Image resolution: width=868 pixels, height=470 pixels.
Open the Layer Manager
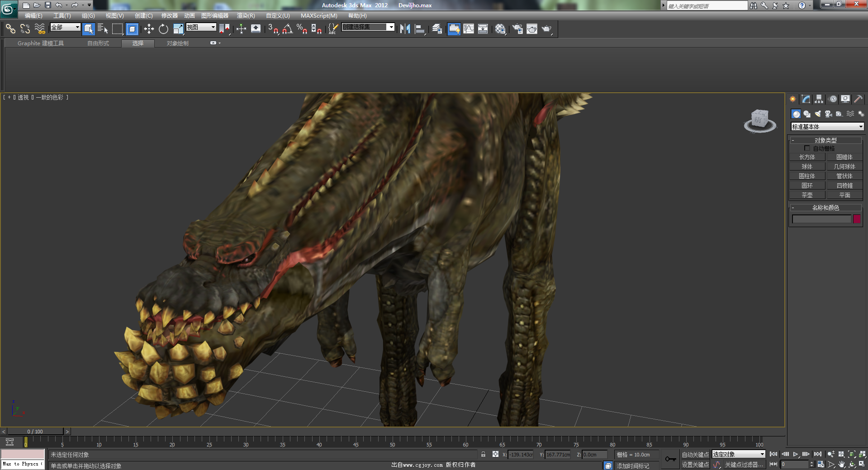(437, 29)
